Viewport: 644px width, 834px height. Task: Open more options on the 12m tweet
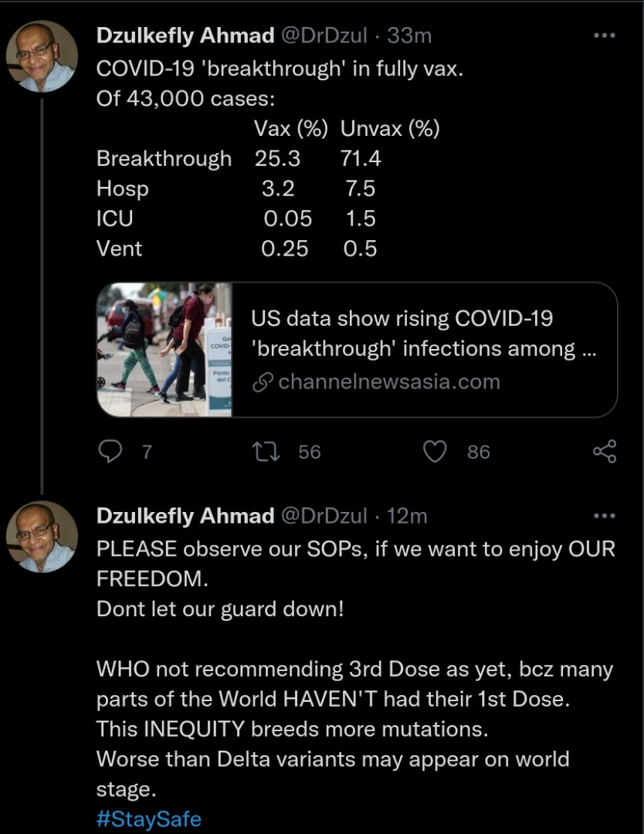click(605, 516)
